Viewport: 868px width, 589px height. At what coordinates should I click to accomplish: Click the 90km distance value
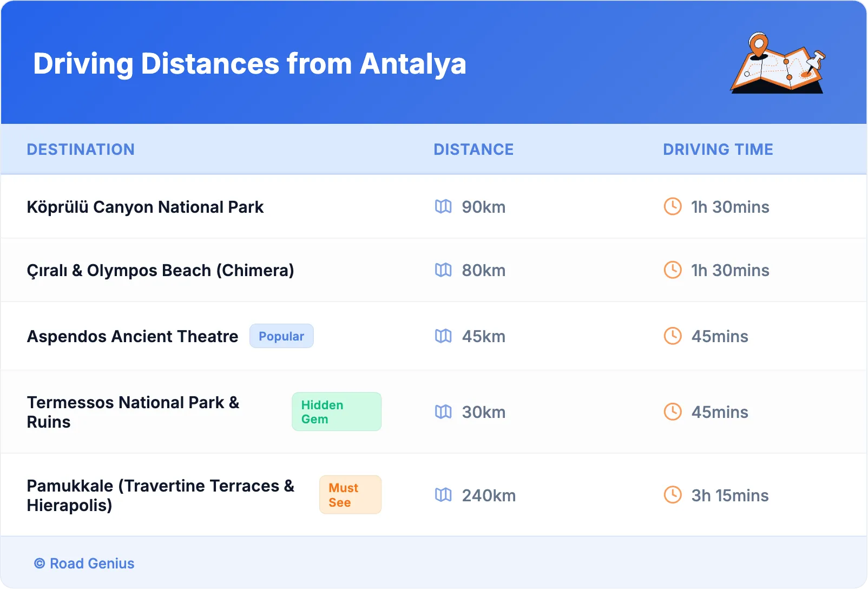coord(484,207)
